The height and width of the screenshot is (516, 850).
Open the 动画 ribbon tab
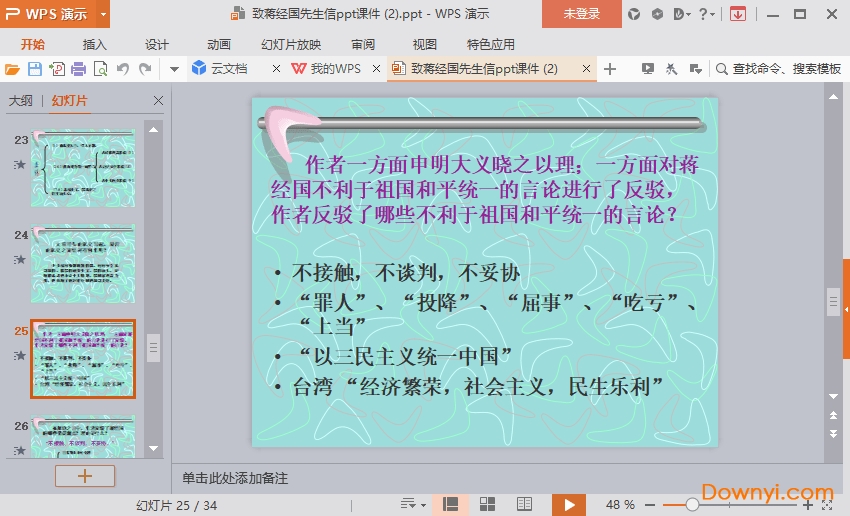pos(219,44)
